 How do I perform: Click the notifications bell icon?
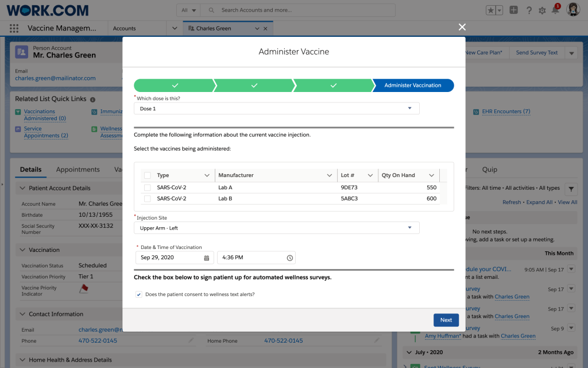[x=555, y=10]
